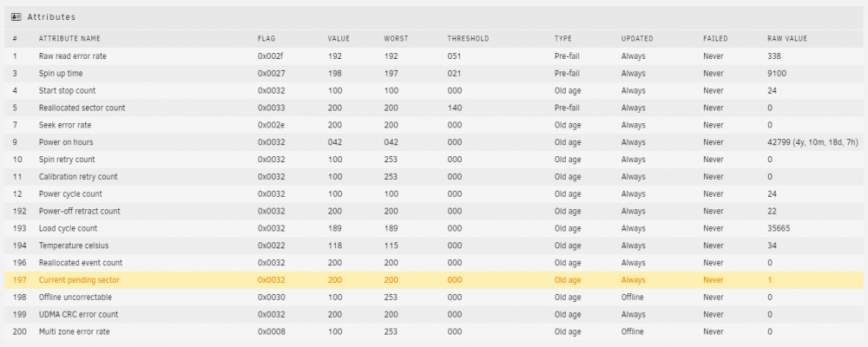Screen dimensions: 868x347
Task: Click the THRESHOLD column header
Action: [469, 39]
